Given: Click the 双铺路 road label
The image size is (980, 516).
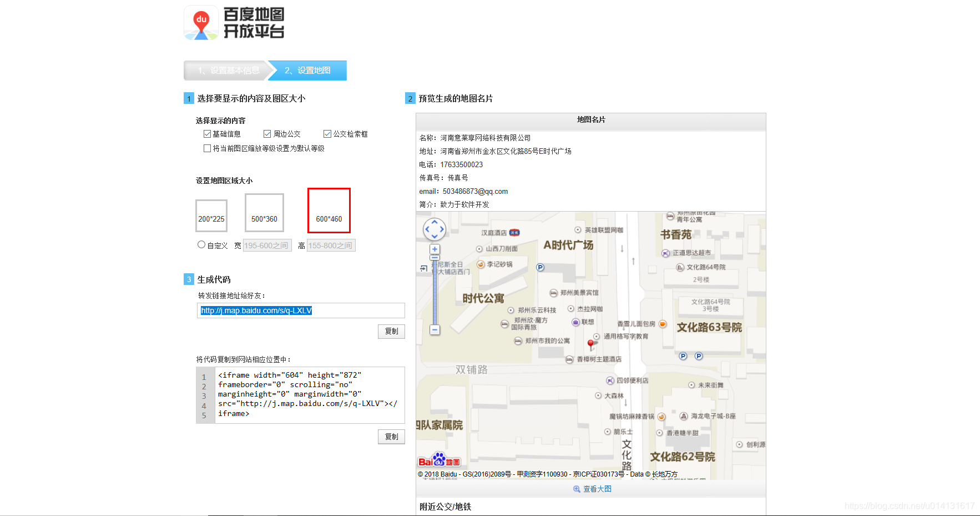Looking at the screenshot, I should (472, 369).
